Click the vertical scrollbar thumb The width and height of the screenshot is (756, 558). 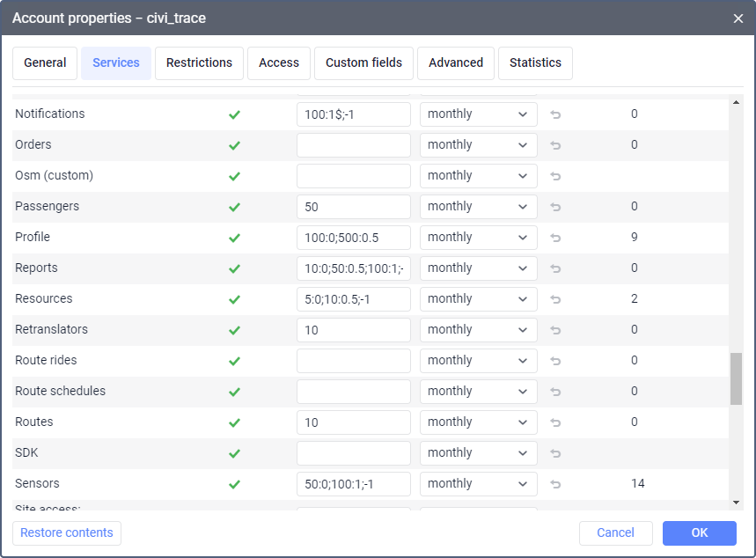[x=736, y=378]
